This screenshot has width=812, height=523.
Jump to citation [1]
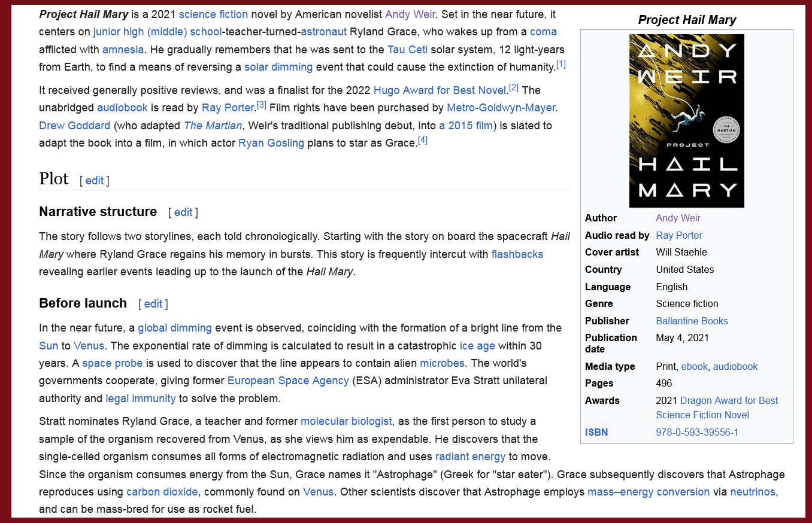coord(561,64)
